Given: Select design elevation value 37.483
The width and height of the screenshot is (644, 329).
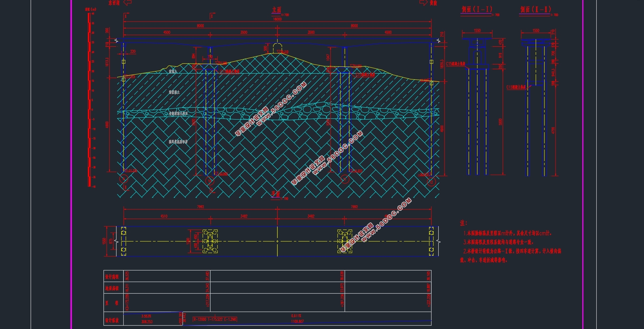Looking at the screenshot, I should (207, 276).
